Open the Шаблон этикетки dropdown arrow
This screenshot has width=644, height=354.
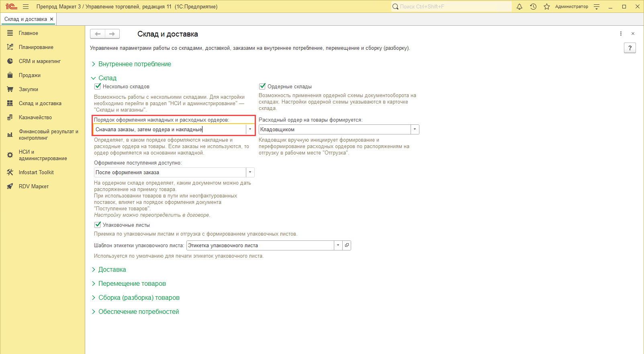338,245
